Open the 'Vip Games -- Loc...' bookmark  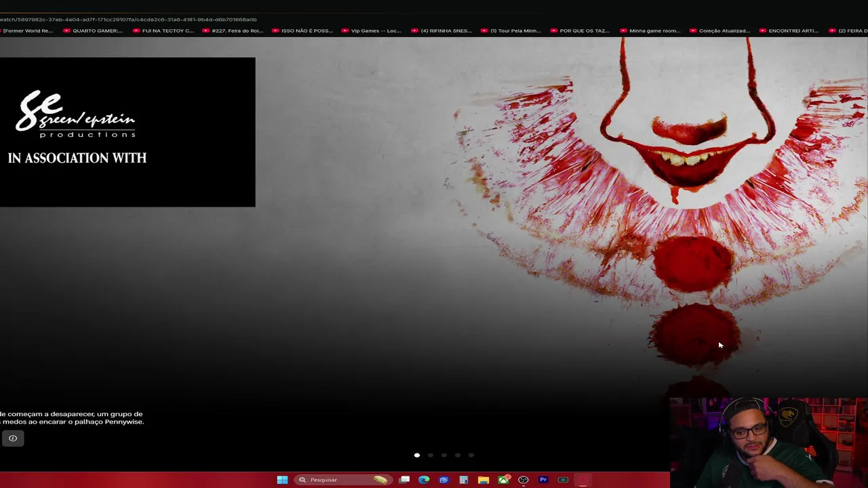pos(372,30)
